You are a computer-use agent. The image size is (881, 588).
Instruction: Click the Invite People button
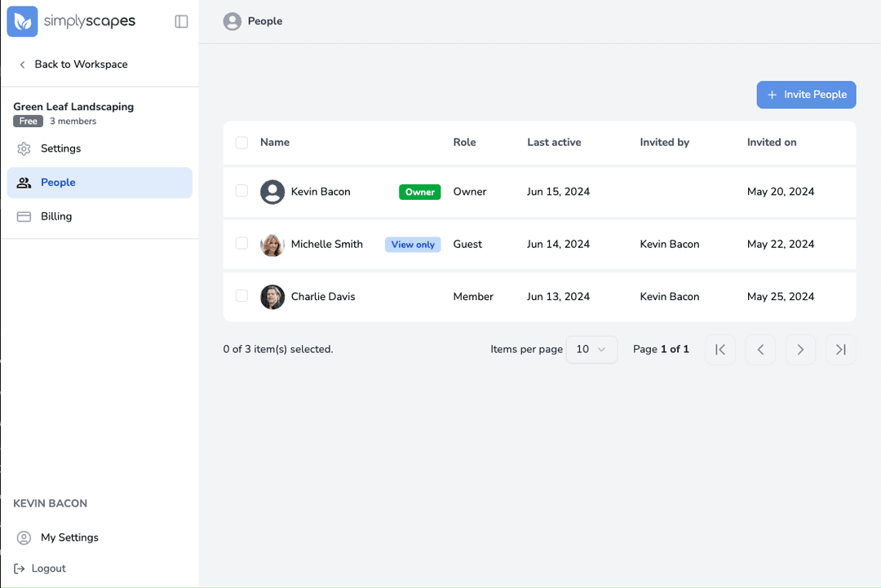(806, 95)
